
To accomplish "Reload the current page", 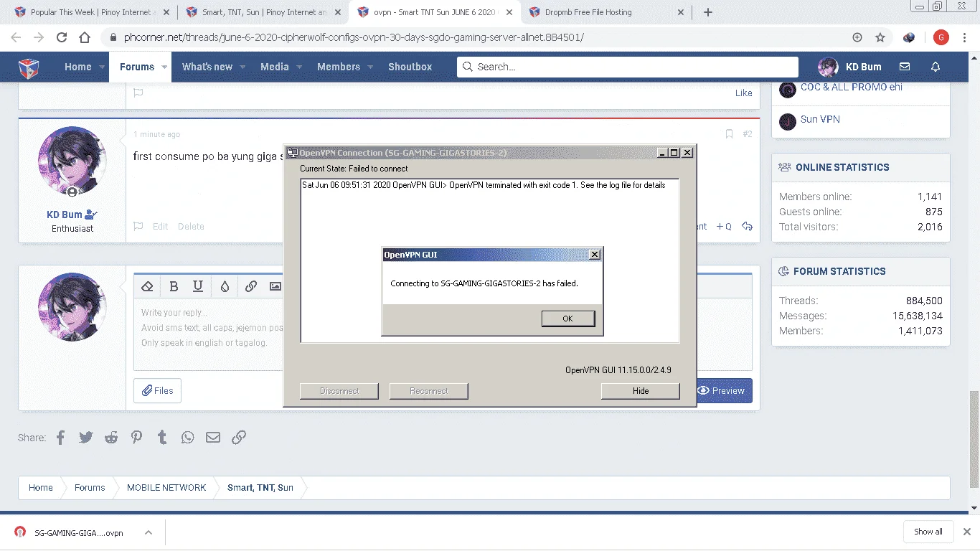I will [62, 37].
